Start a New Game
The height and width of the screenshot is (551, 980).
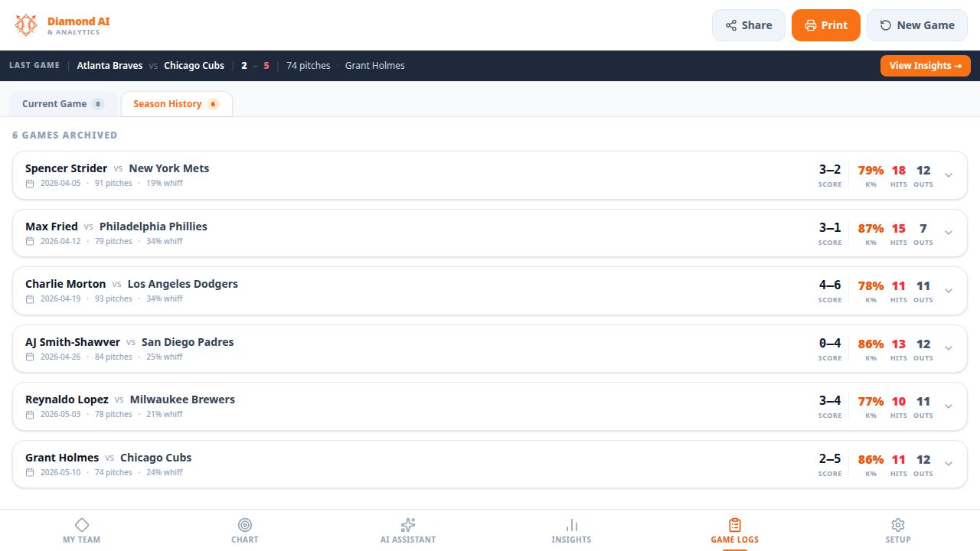click(x=917, y=25)
